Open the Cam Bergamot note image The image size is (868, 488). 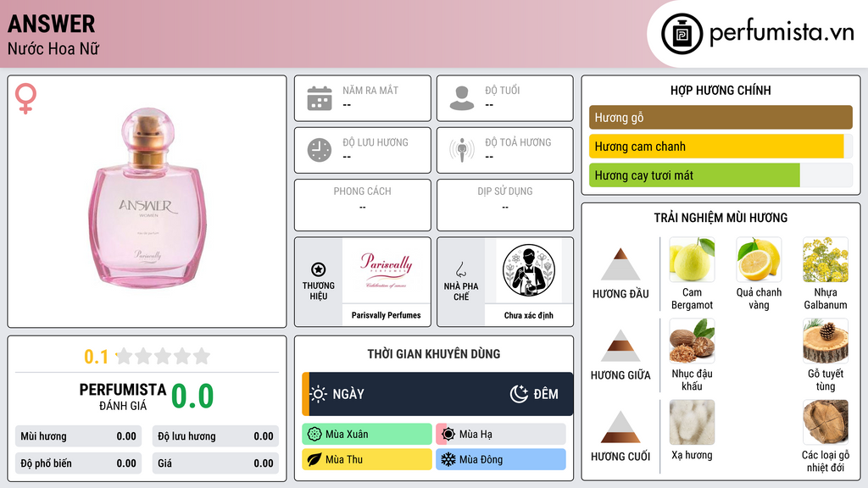point(692,259)
